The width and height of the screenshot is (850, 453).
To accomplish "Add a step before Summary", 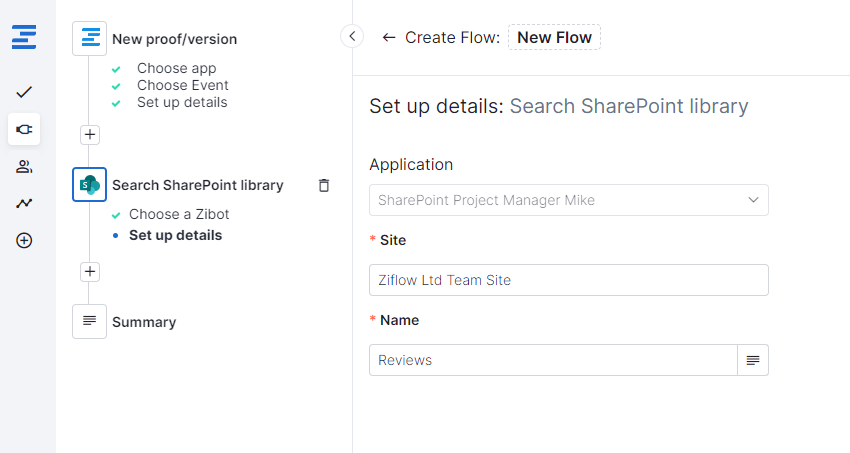I will coord(90,271).
